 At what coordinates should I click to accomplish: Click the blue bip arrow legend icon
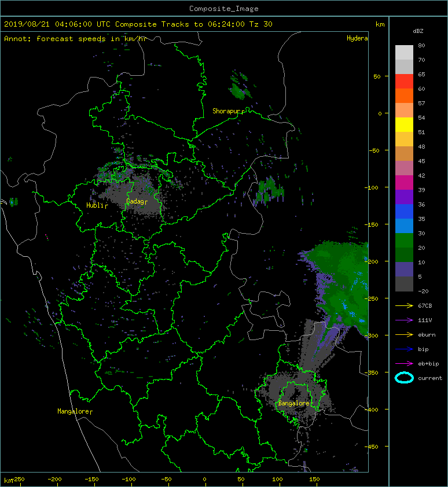click(404, 349)
